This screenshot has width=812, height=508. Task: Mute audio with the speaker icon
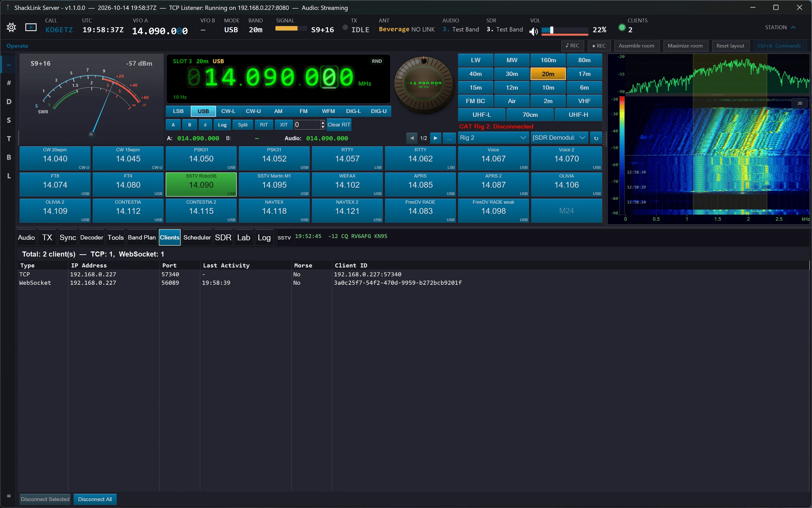[534, 31]
